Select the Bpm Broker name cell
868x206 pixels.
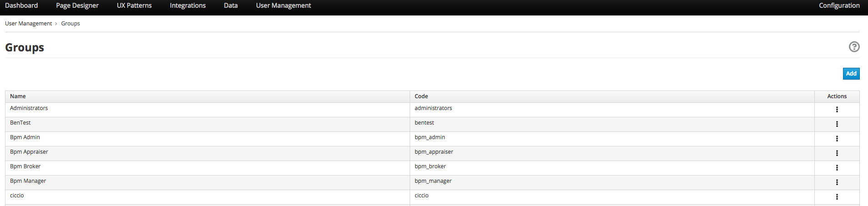point(207,168)
